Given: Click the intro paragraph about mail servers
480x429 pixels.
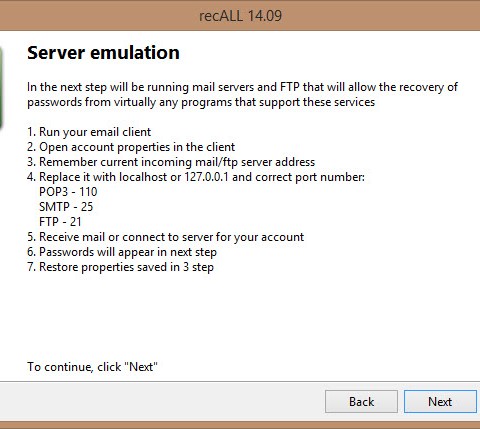Looking at the screenshot, I should click(242, 94).
